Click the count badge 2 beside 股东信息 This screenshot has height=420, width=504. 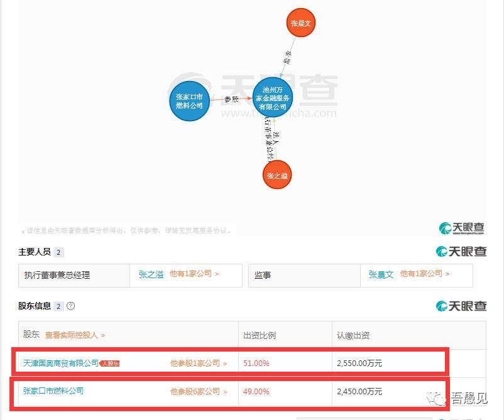[x=58, y=306]
